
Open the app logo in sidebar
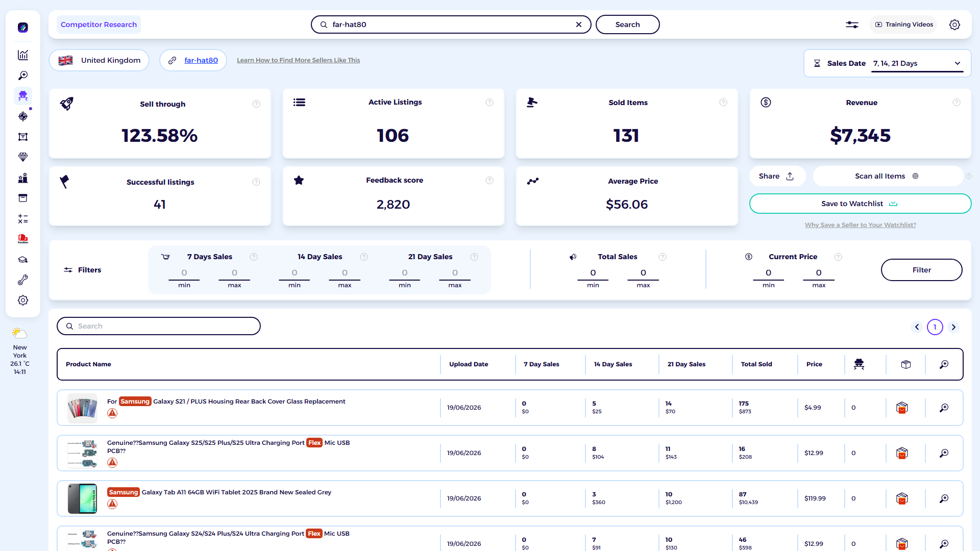tap(23, 28)
